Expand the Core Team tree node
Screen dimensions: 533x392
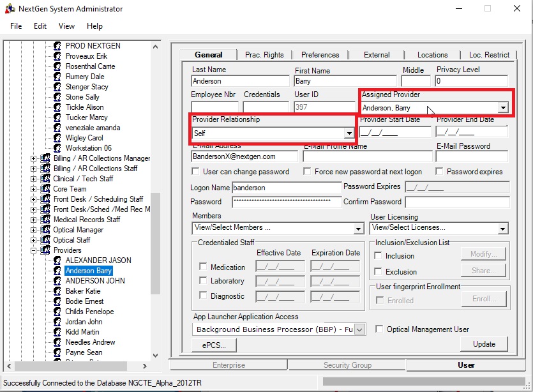[x=33, y=189]
